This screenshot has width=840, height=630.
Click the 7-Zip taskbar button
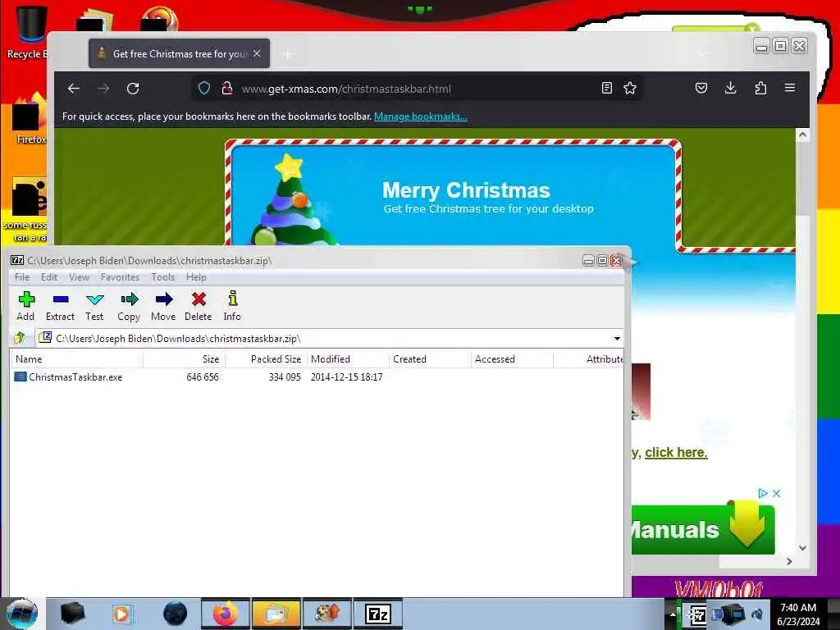click(x=377, y=614)
